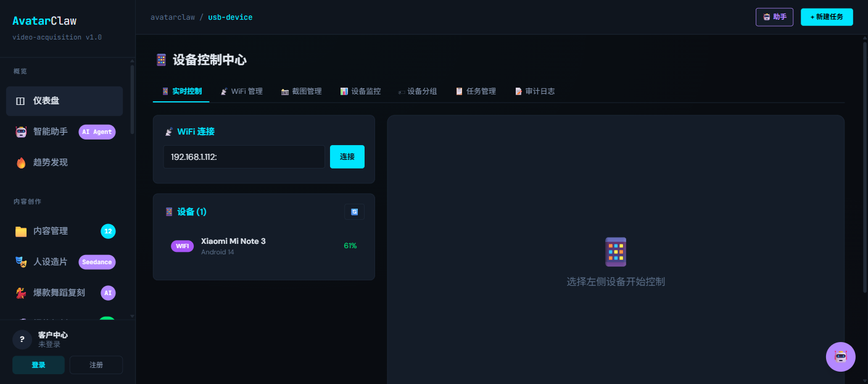This screenshot has height=384, width=868.
Task: Click the 12 count badge on 内容管理
Action: pos(108,231)
